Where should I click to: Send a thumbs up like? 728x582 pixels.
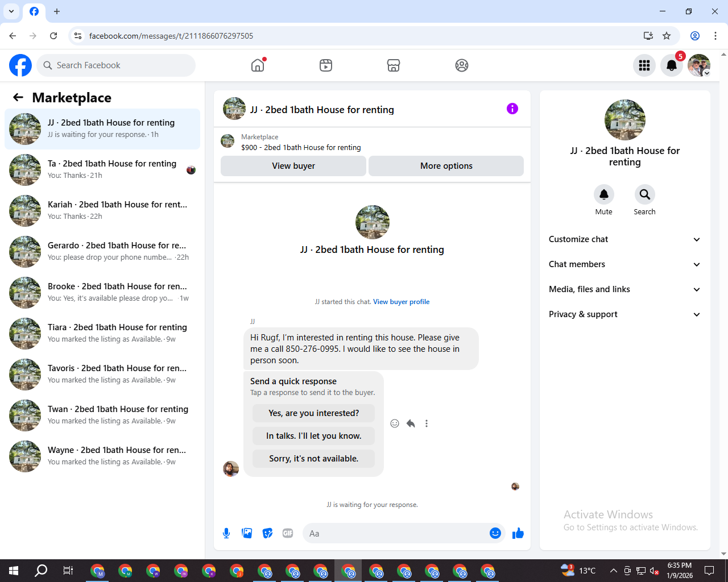[x=518, y=533]
